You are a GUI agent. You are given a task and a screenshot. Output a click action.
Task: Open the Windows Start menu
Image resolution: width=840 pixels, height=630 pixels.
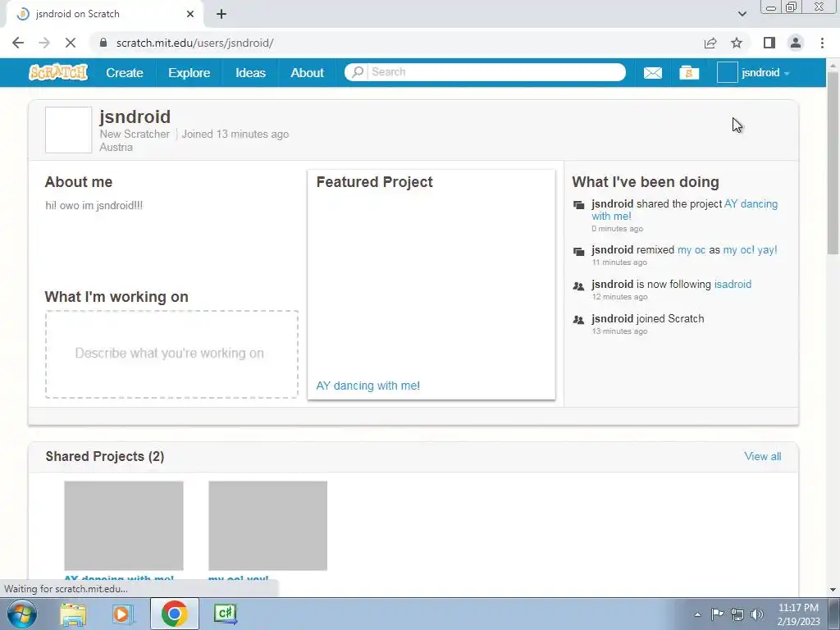pyautogui.click(x=22, y=614)
